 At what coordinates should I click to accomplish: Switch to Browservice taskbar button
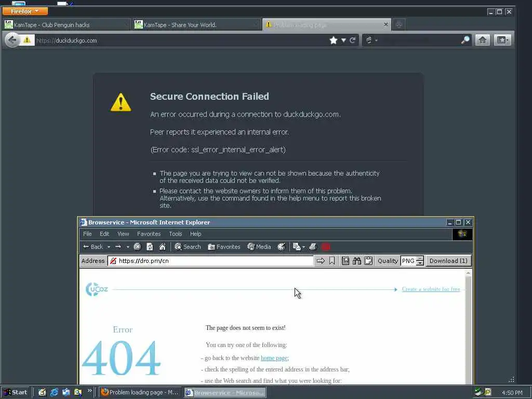click(x=225, y=393)
